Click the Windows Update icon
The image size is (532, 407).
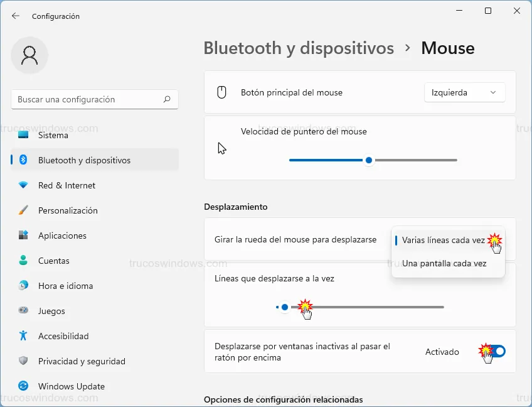(23, 386)
